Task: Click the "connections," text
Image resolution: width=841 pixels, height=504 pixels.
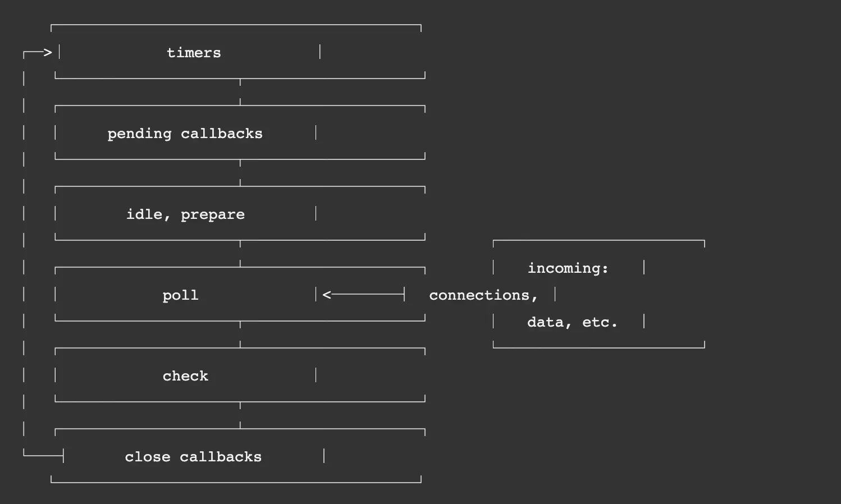Action: tap(483, 295)
